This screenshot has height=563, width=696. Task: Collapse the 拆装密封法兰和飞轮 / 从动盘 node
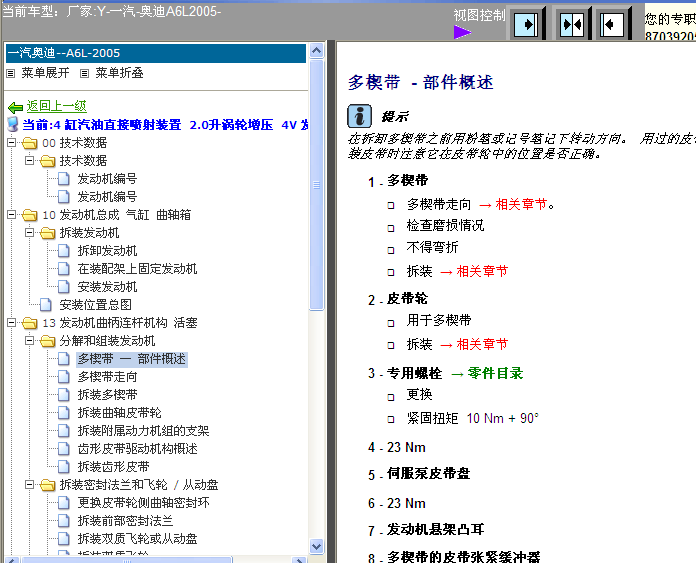click(x=29, y=484)
